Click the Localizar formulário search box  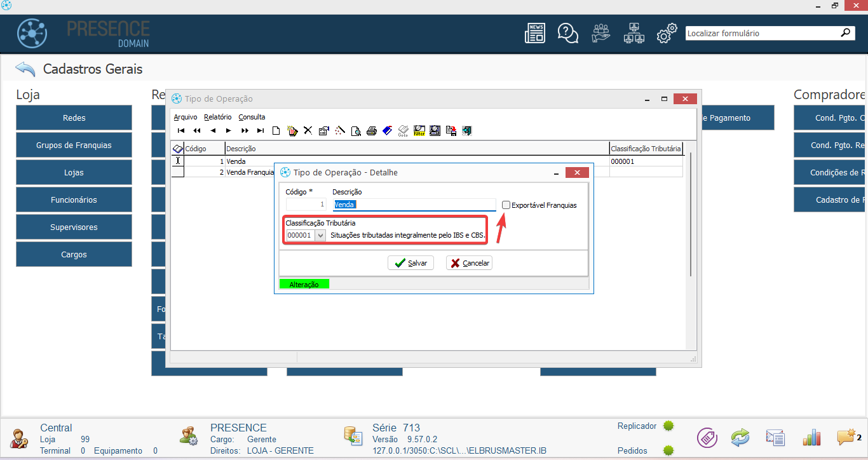763,33
